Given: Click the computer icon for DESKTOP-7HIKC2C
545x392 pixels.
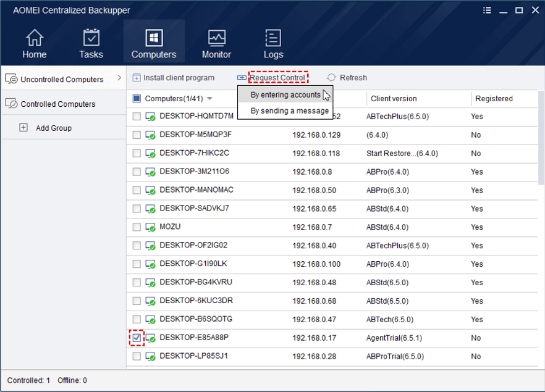Looking at the screenshot, I should click(150, 153).
